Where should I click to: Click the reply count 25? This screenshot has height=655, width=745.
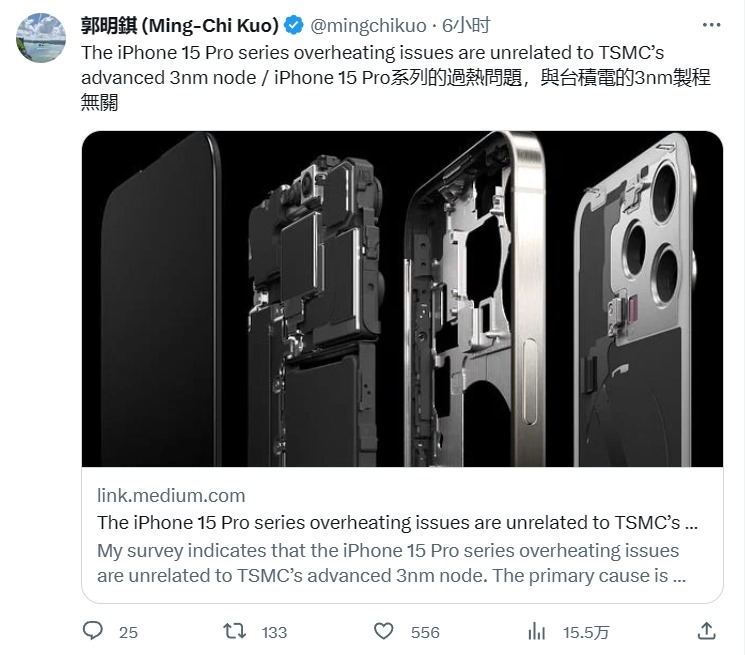[128, 632]
